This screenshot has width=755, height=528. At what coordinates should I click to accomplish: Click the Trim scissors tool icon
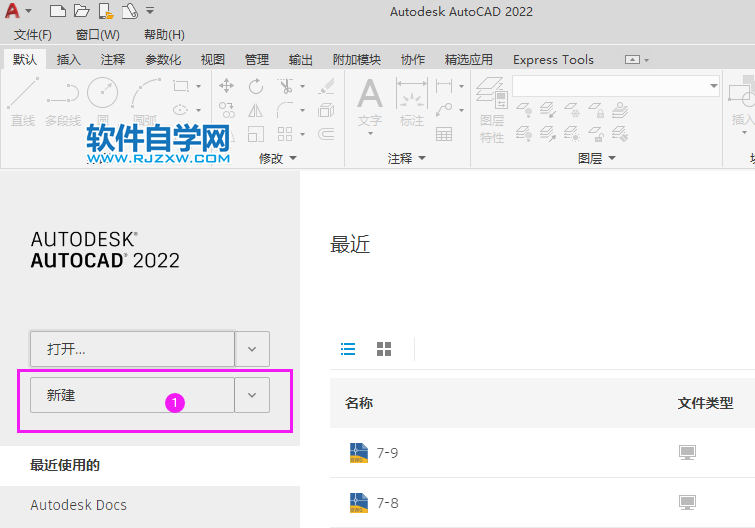[286, 86]
